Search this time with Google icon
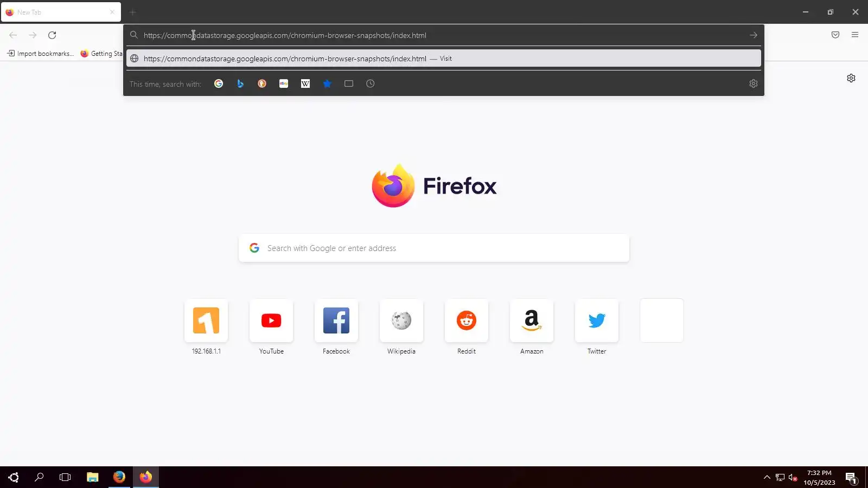Screen dimensions: 868x488 click(x=219, y=84)
